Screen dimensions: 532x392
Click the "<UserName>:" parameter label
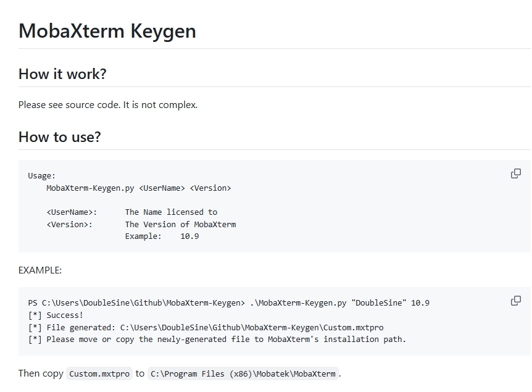tap(72, 212)
